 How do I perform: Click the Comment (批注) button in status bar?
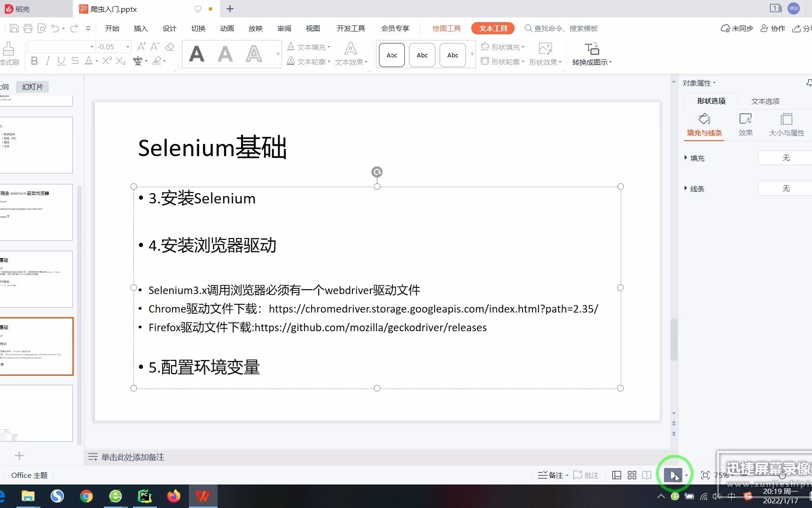coord(586,475)
